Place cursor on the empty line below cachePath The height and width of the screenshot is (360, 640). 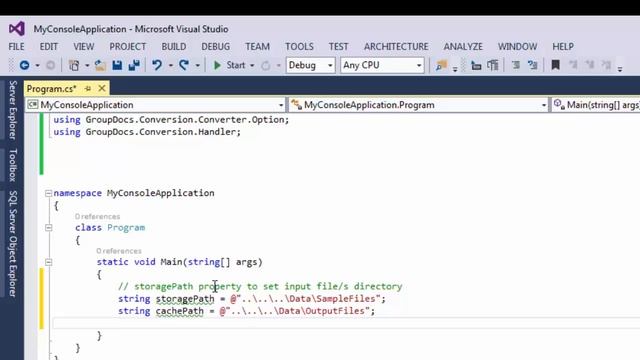coord(346,324)
